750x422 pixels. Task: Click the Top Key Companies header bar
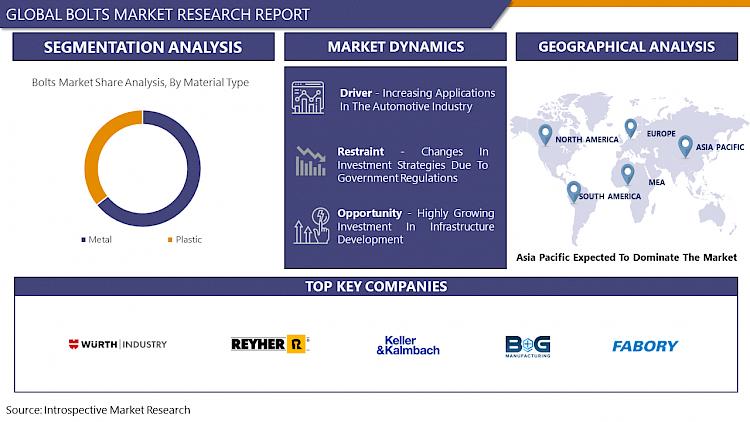(x=376, y=286)
